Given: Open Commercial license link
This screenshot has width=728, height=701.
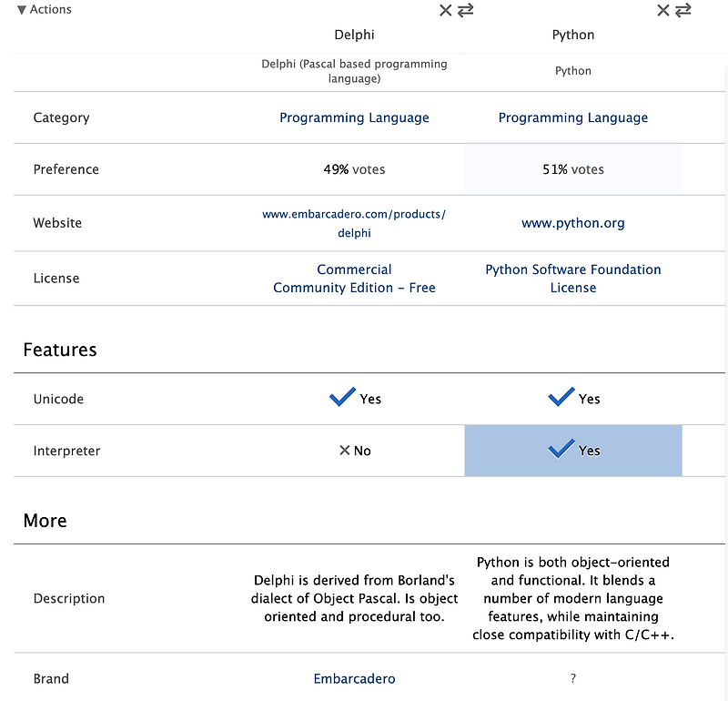Looking at the screenshot, I should tap(354, 269).
